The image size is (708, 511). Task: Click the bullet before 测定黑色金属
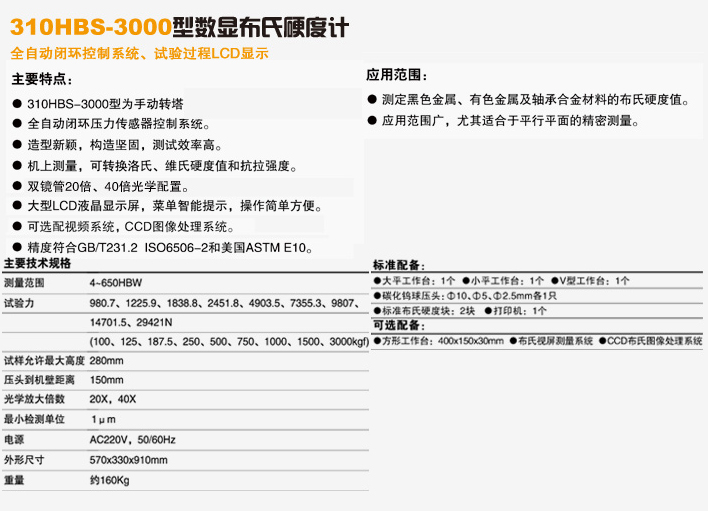[x=372, y=100]
